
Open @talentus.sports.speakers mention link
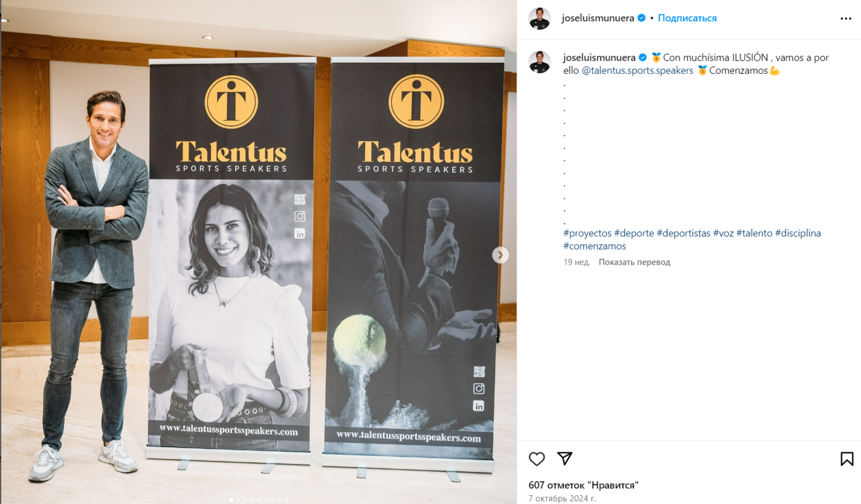coord(637,70)
